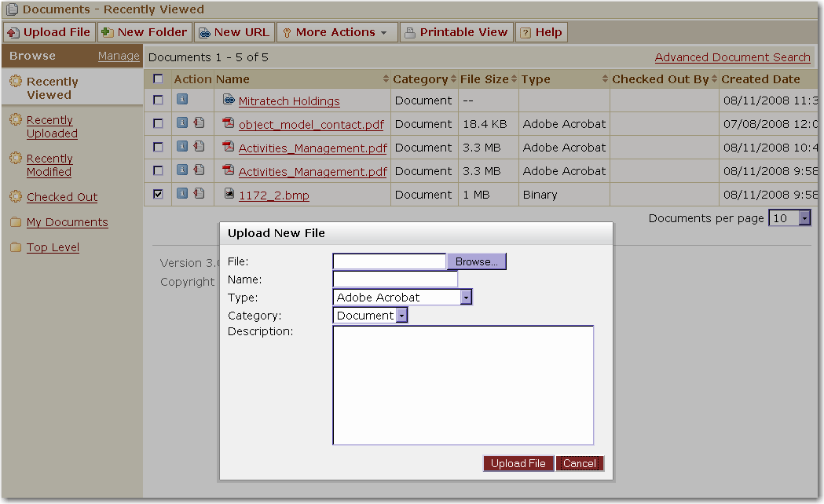Open the Printable View

pos(456,32)
